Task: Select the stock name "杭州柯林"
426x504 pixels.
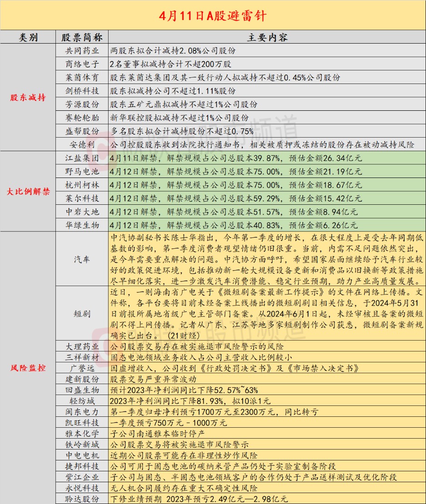Action: (82, 185)
